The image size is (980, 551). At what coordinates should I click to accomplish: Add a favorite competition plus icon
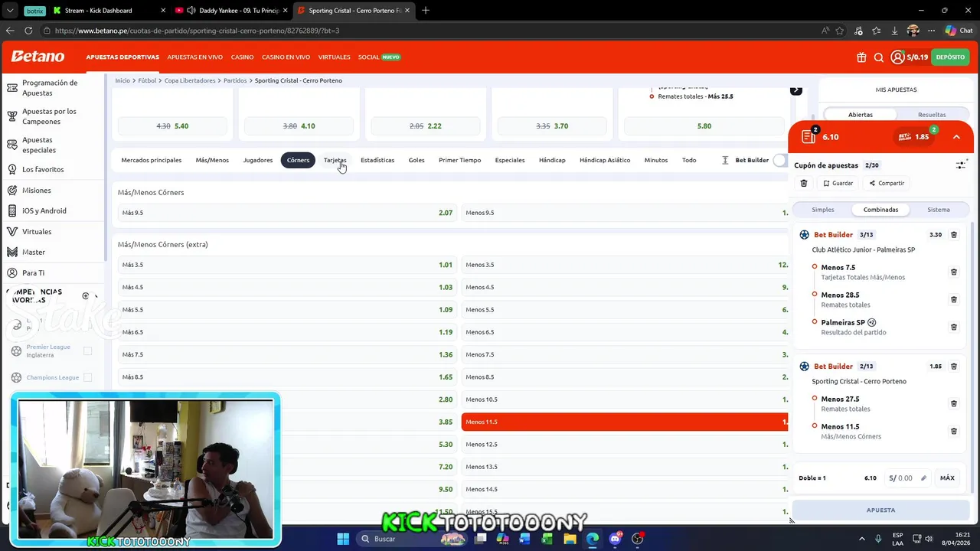pyautogui.click(x=86, y=296)
